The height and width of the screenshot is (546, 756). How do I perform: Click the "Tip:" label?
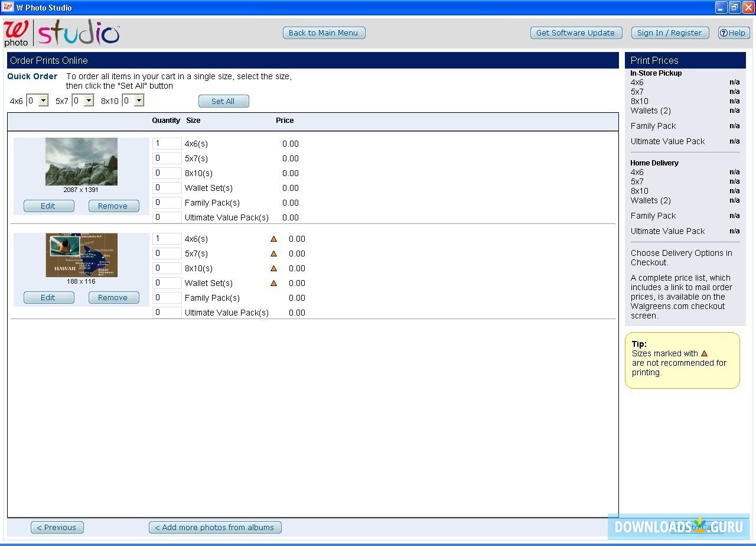(x=639, y=344)
